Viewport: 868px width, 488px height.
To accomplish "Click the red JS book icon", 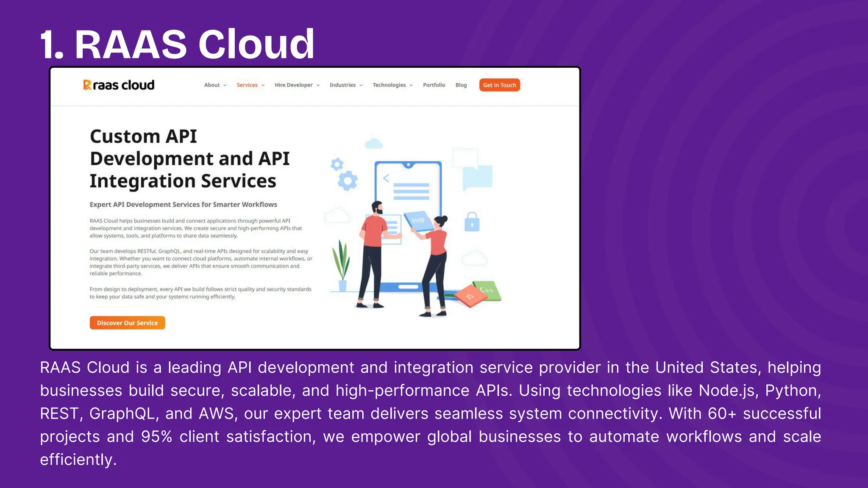I will [470, 296].
